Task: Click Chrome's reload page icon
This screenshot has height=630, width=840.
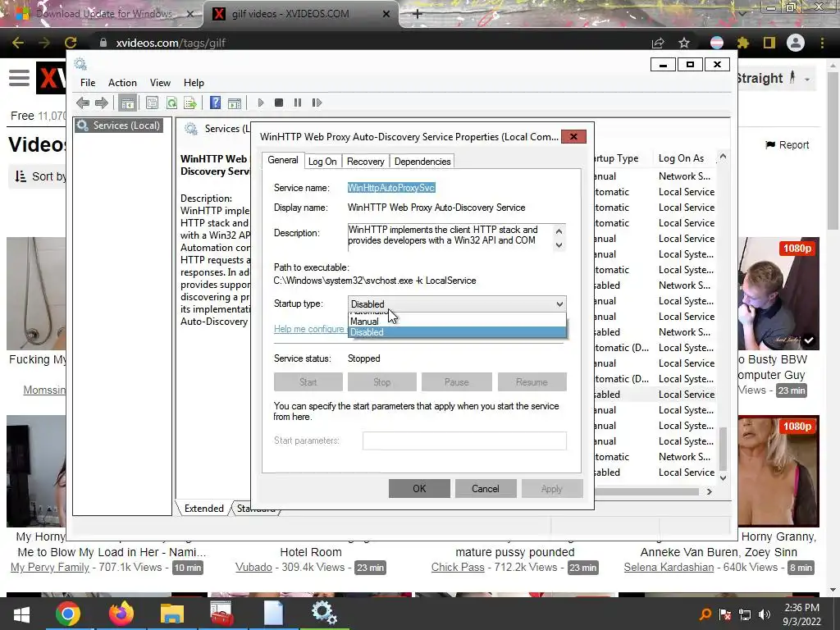Action: [x=71, y=43]
